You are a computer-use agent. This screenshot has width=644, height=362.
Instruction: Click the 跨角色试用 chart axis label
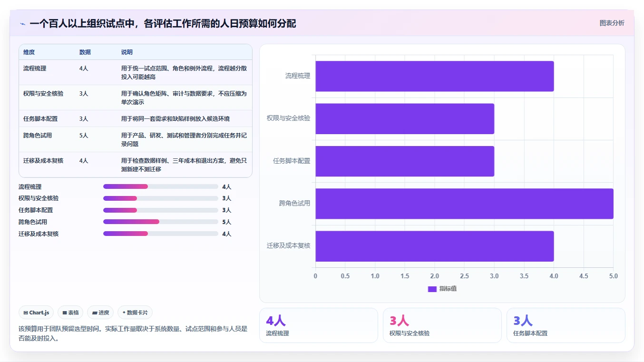295,203
